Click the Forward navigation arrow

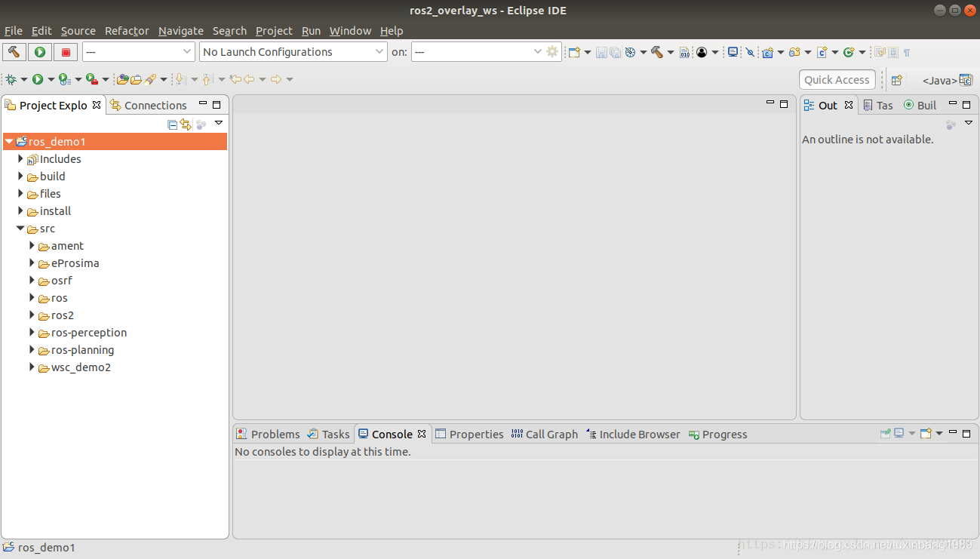pos(276,79)
